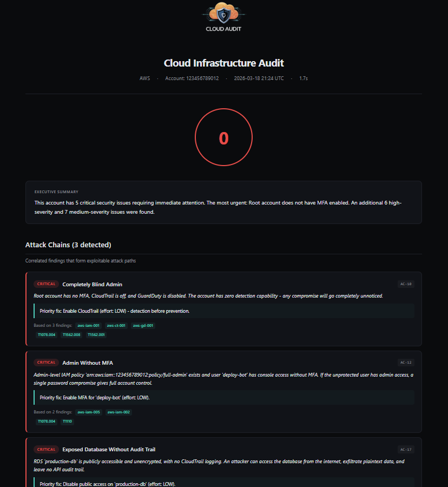Click the Admin Without MFA chain title
Viewport: 448px width, 487px height.
(88, 363)
